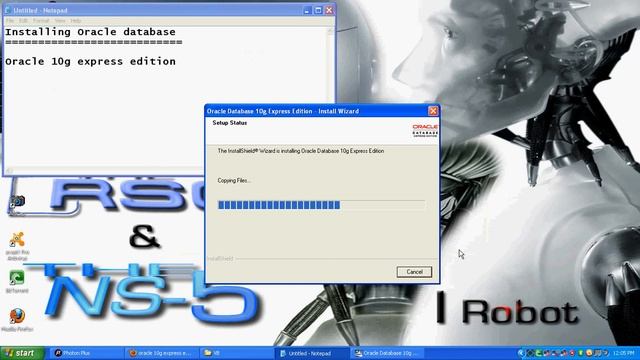The width and height of the screenshot is (640, 360).
Task: Switch to the folder window taskbar button
Action: 236,353
